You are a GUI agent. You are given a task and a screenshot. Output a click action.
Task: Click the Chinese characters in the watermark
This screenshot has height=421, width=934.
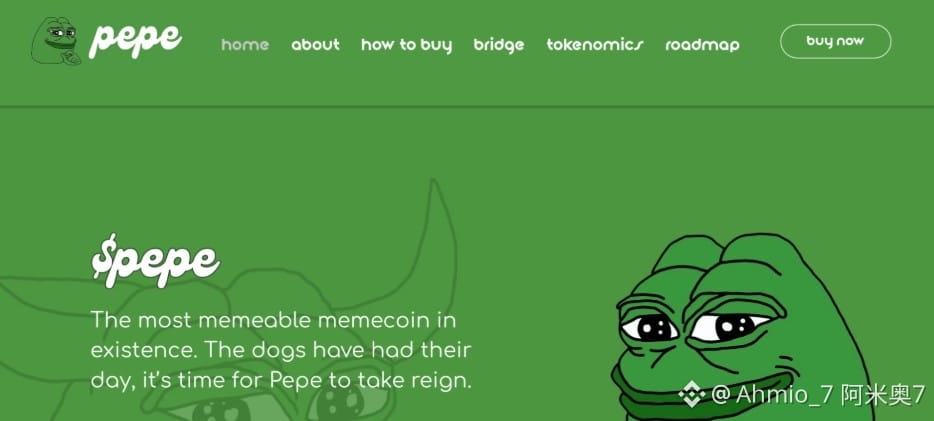tap(884, 394)
